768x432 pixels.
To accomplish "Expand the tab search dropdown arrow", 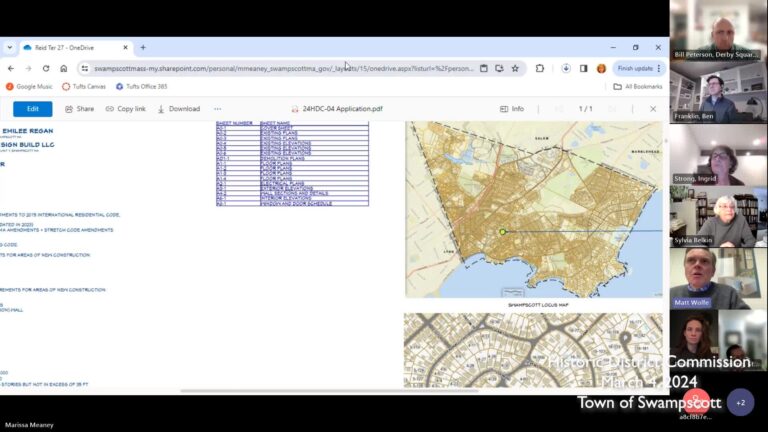I will click(10, 47).
